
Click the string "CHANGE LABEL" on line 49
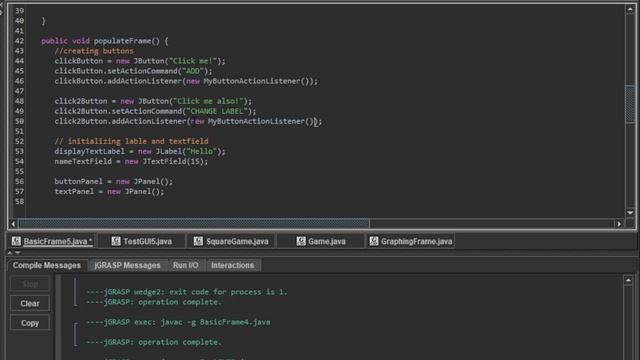point(218,111)
